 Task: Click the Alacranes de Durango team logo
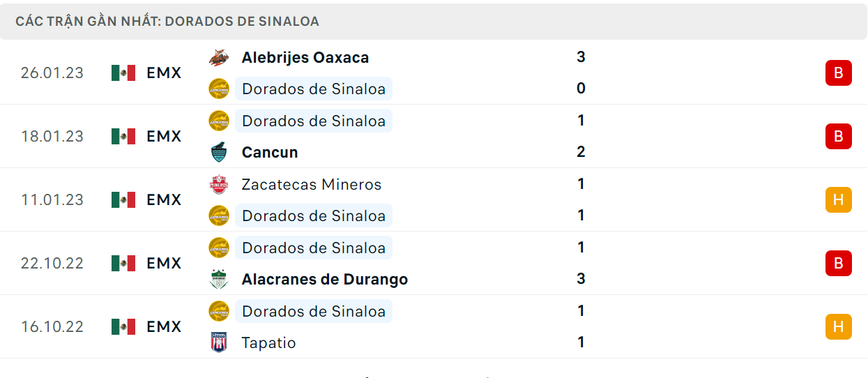click(x=219, y=279)
